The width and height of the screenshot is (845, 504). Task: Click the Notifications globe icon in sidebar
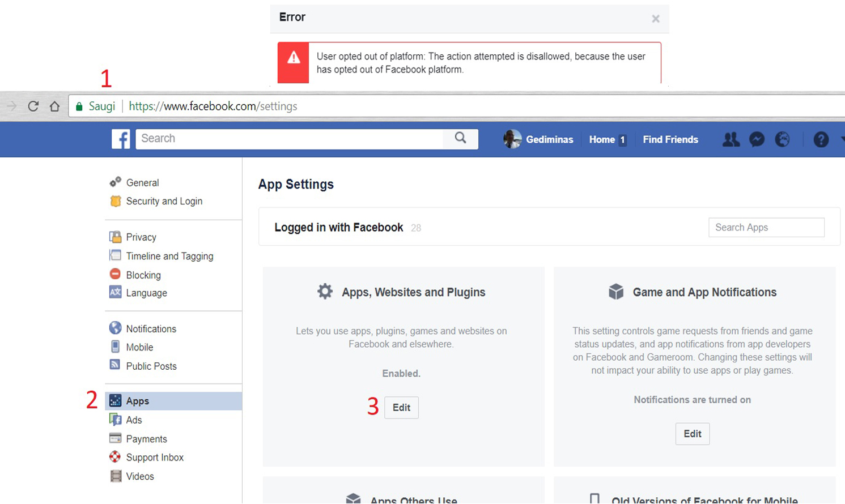click(x=115, y=328)
